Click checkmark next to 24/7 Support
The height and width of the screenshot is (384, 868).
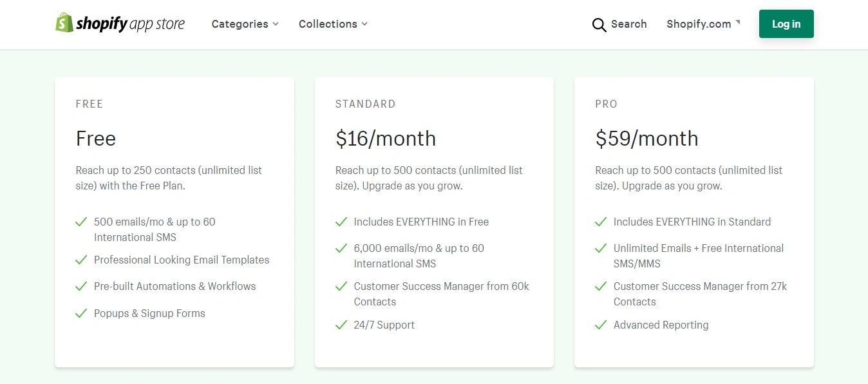341,325
